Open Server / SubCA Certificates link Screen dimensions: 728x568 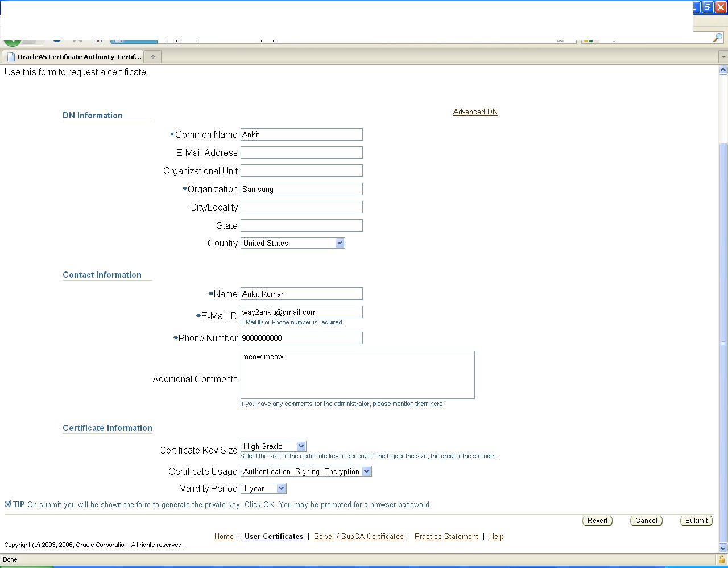click(358, 537)
